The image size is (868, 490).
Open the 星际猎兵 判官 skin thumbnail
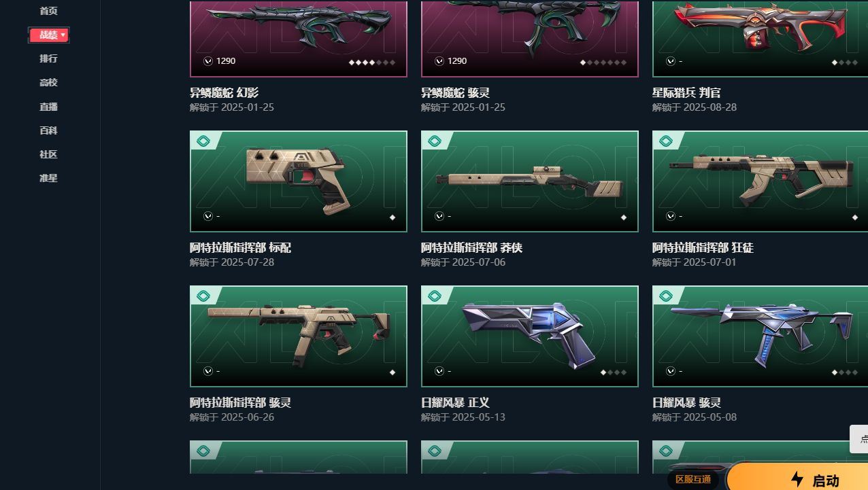760,39
